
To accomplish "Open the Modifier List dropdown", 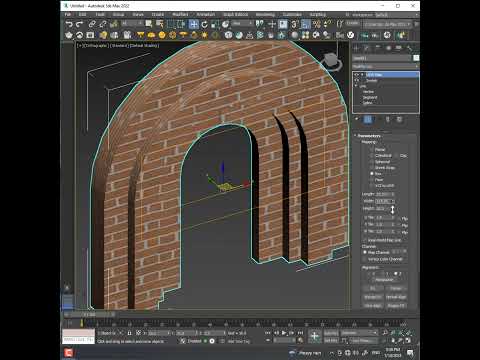I will coord(386,67).
